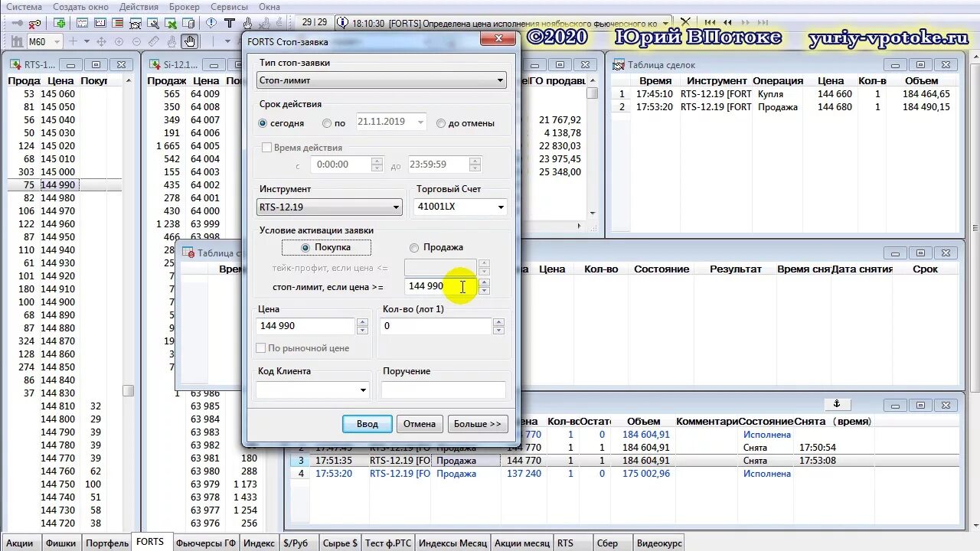Select the Покупка radio option
The height and width of the screenshot is (551, 980).
[x=305, y=247]
